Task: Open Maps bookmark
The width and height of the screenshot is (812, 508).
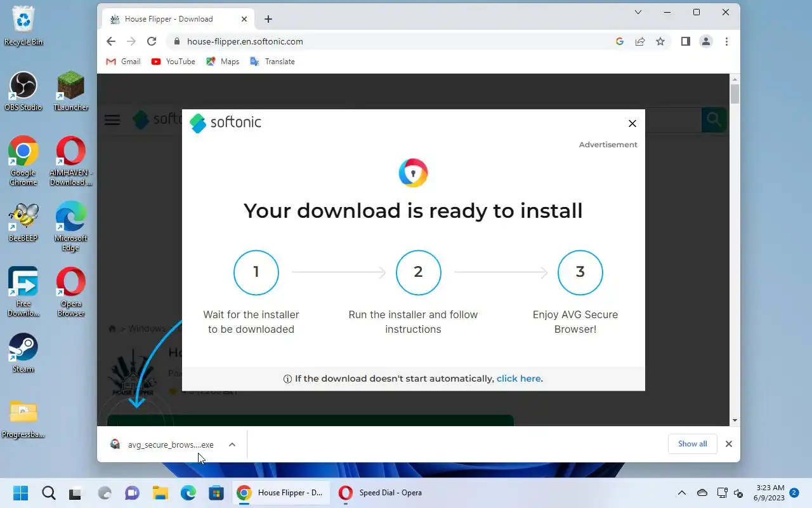Action: click(x=223, y=62)
